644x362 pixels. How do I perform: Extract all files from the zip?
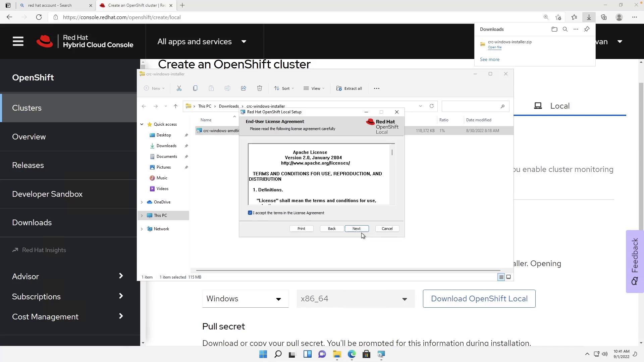coord(349,88)
